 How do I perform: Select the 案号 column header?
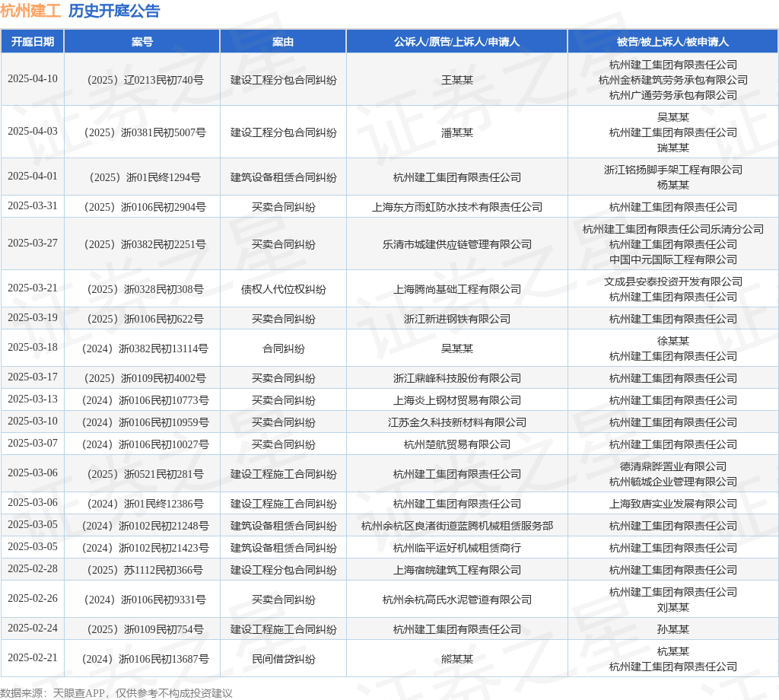click(142, 42)
